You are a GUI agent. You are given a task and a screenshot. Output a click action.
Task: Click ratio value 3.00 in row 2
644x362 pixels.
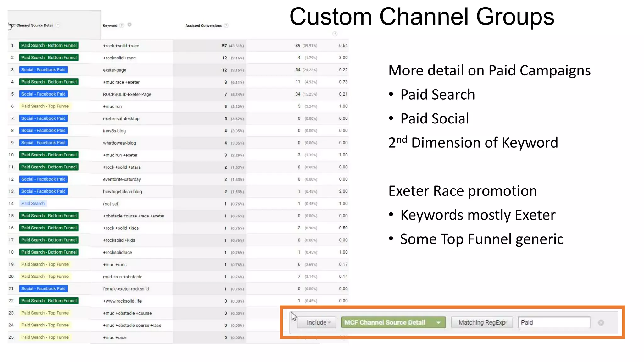[343, 58]
